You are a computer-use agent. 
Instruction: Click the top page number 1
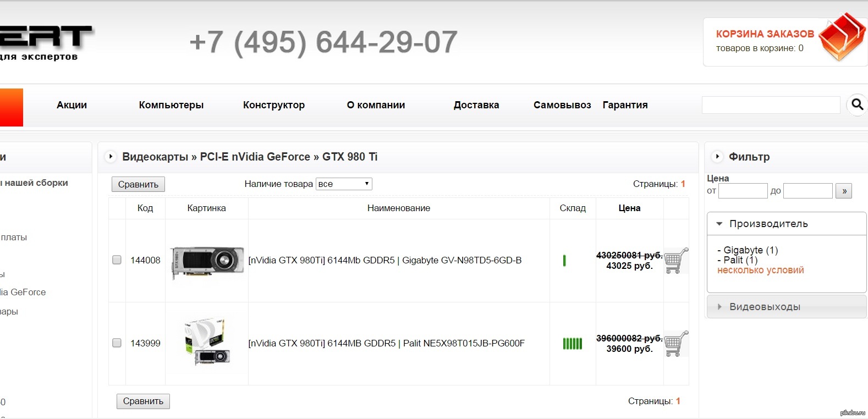tap(683, 184)
